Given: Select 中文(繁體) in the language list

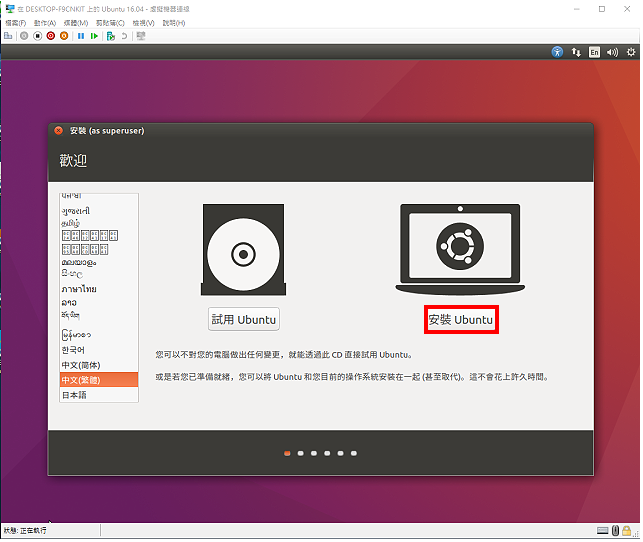Looking at the screenshot, I should click(x=99, y=380).
